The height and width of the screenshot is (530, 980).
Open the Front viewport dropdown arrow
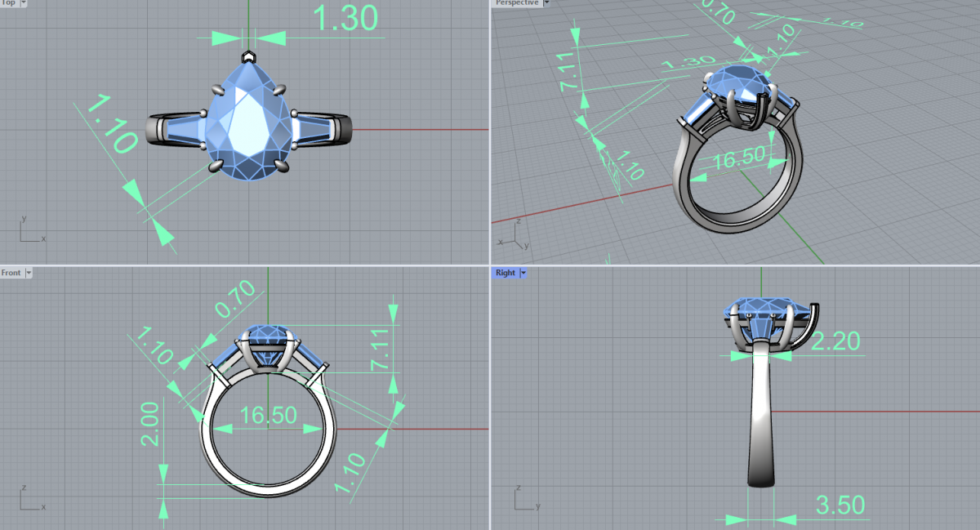coord(29,273)
